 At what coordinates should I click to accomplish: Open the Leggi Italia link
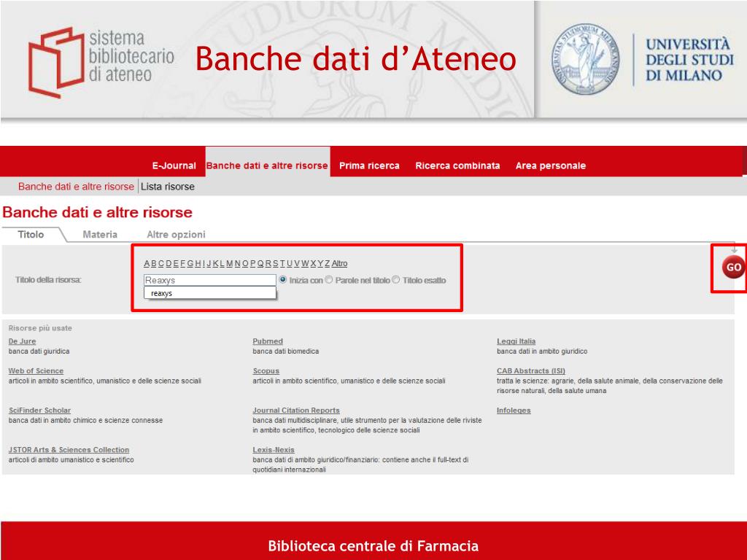(516, 341)
